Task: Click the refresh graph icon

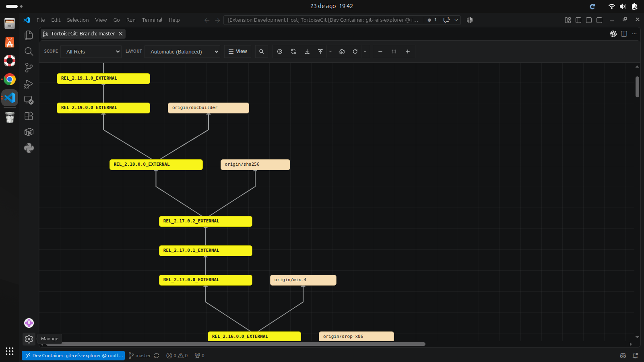Action: tap(355, 51)
